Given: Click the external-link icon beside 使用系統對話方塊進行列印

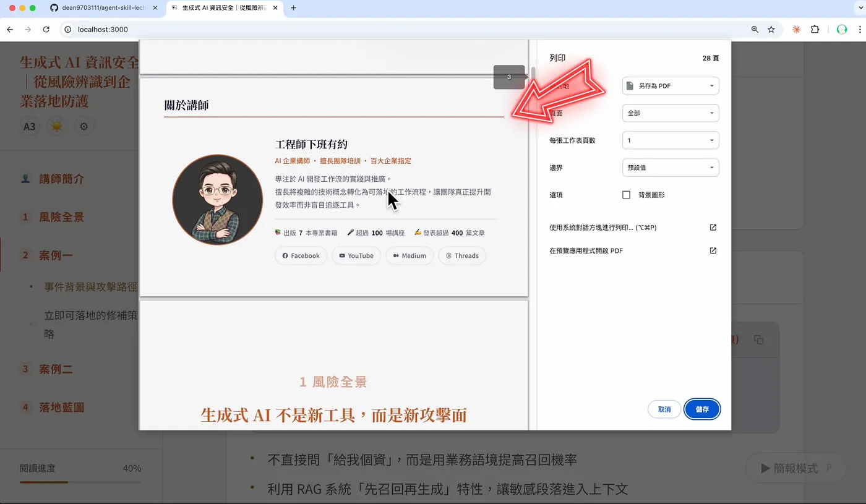Looking at the screenshot, I should coord(713,228).
